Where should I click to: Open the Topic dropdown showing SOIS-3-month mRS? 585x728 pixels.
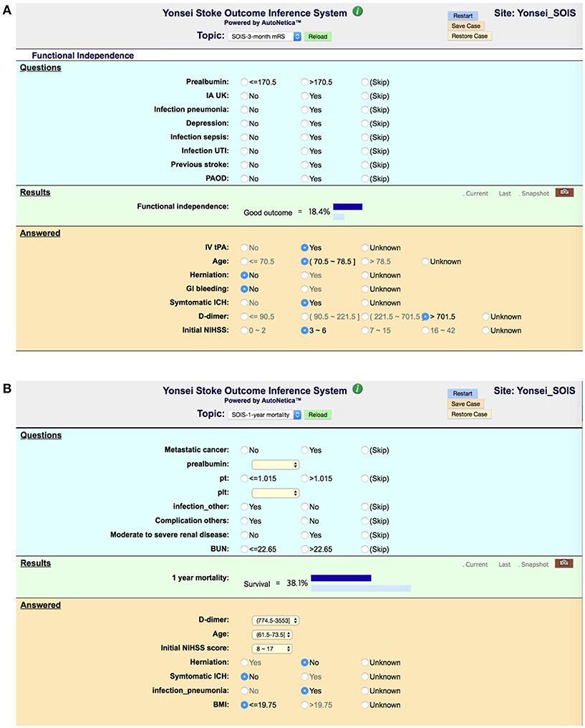pos(264,37)
